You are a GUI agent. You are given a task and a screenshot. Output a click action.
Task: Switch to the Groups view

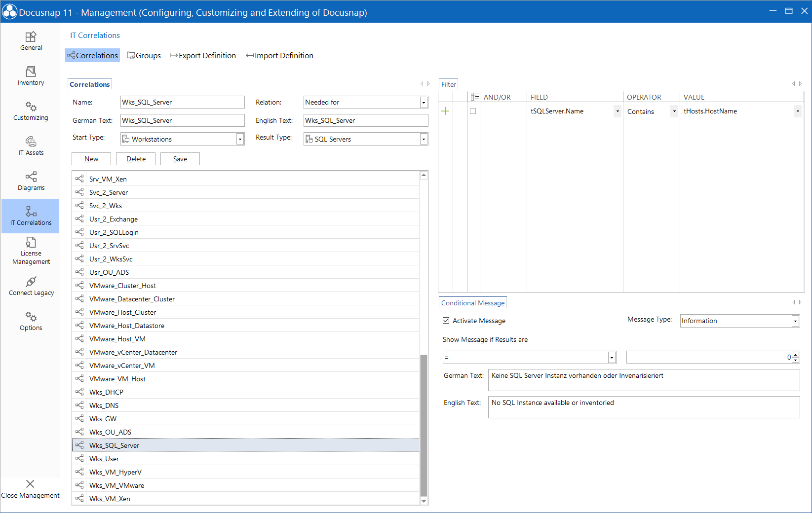144,55
